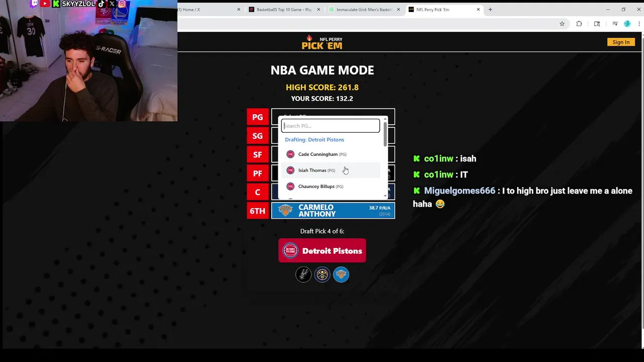
Task: Click the Instagram icon in stream overlay
Action: (x=122, y=4)
